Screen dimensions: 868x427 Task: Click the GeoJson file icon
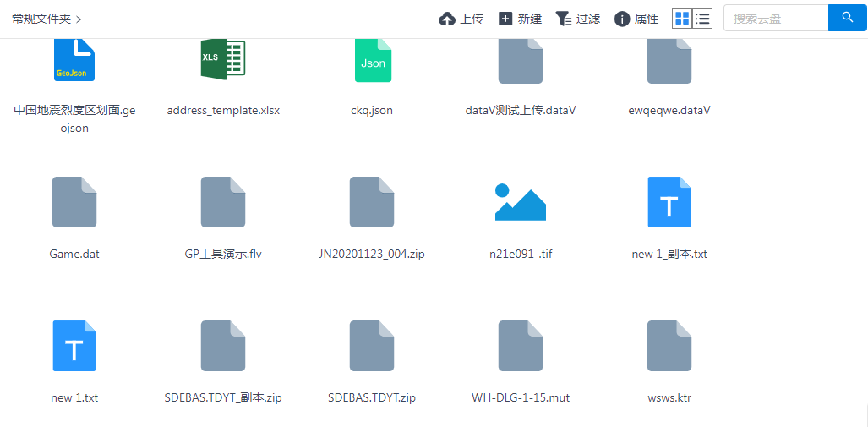[74, 60]
